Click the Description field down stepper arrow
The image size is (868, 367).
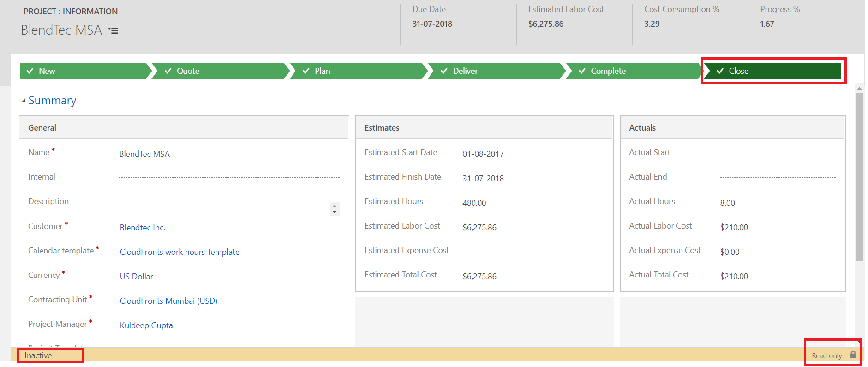pos(335,212)
